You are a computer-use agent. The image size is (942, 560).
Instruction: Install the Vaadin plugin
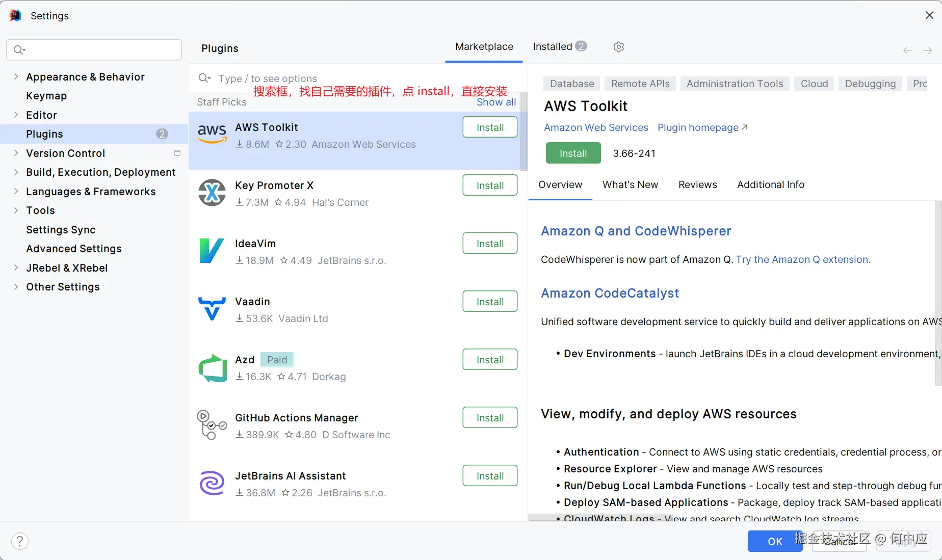(490, 302)
